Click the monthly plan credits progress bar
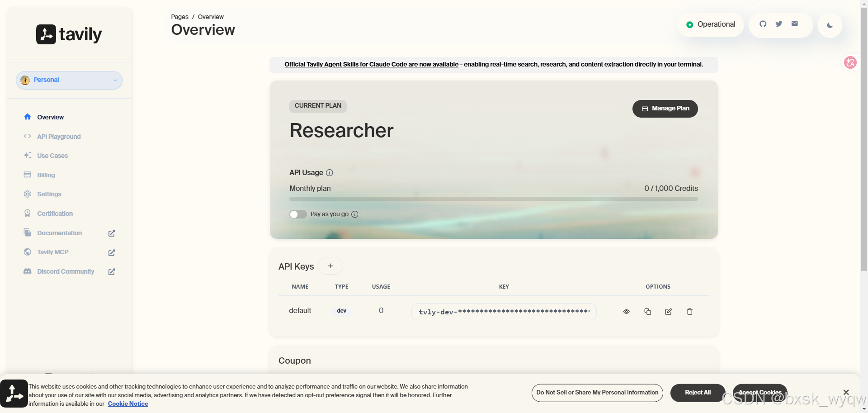Screen dimensions: 868x413 pos(494,199)
